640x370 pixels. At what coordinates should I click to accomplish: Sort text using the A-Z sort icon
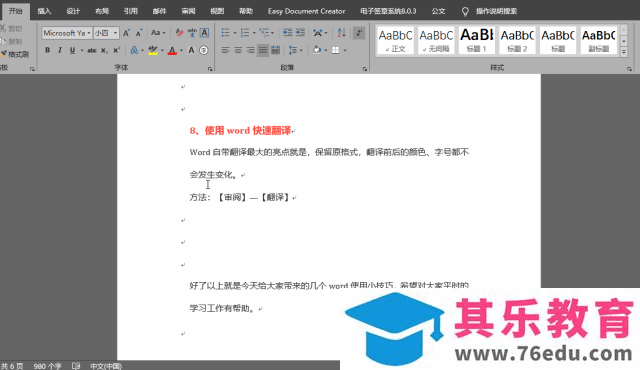point(341,33)
